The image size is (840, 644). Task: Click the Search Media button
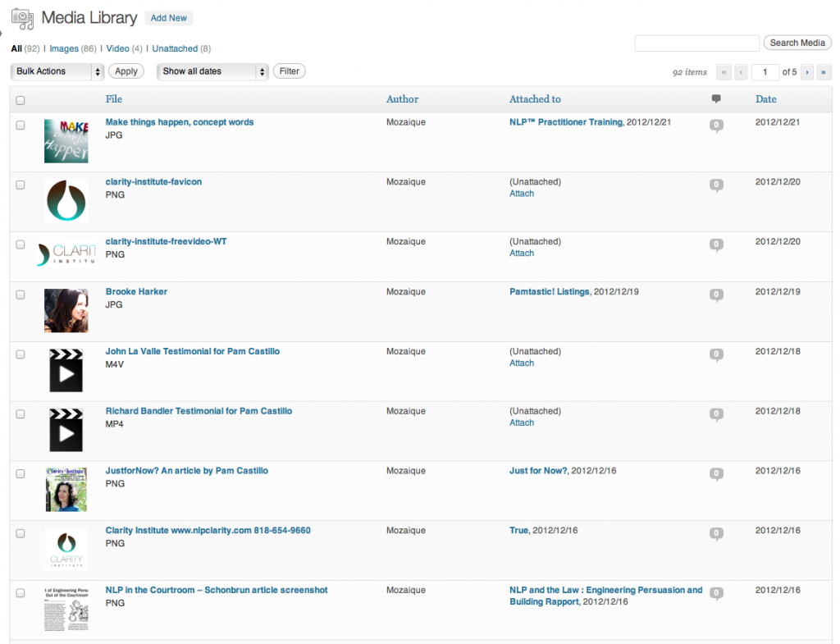[797, 43]
